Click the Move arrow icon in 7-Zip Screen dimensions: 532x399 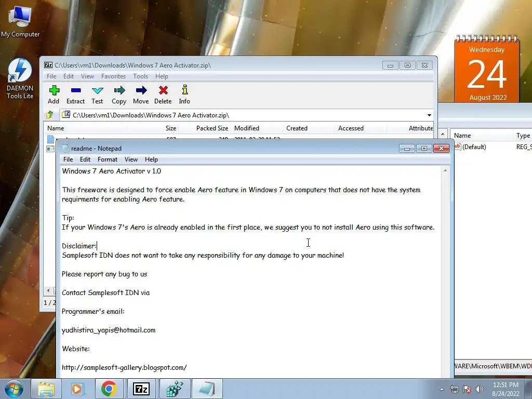tap(141, 95)
